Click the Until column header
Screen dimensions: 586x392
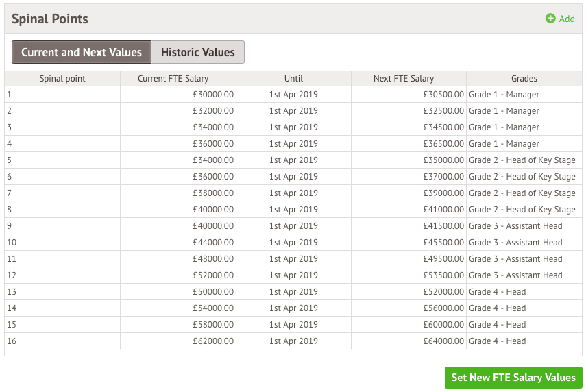pyautogui.click(x=294, y=79)
